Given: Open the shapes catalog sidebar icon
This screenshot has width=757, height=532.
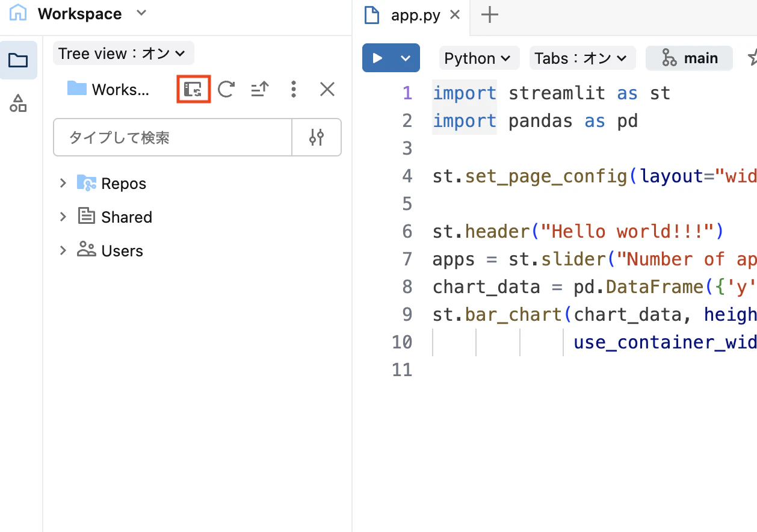Looking at the screenshot, I should pyautogui.click(x=18, y=104).
